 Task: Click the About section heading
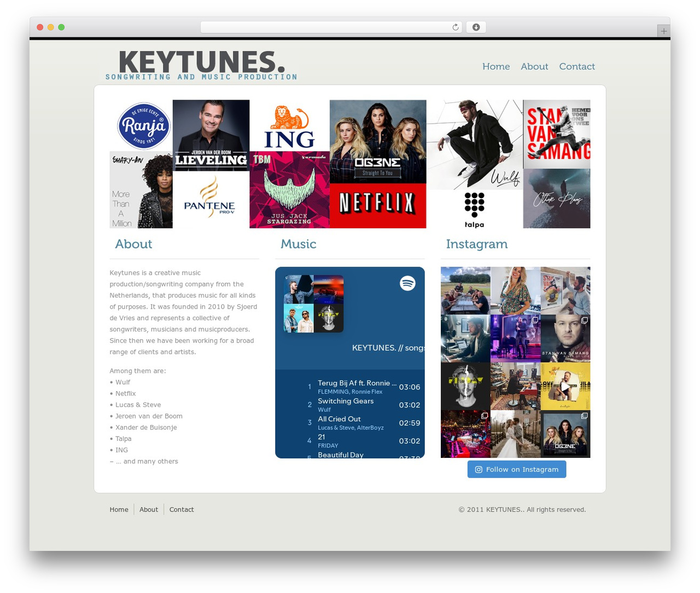(x=133, y=244)
